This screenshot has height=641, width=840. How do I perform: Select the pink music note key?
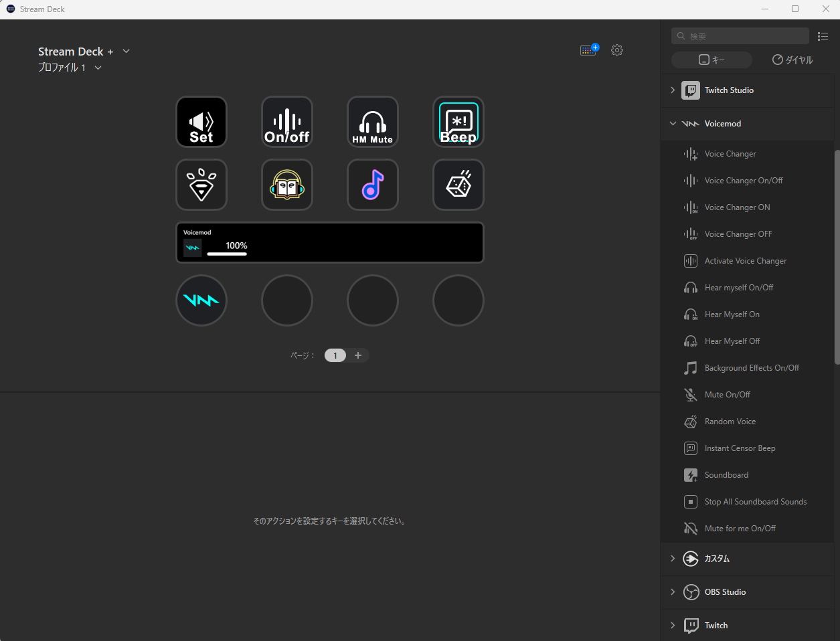373,185
